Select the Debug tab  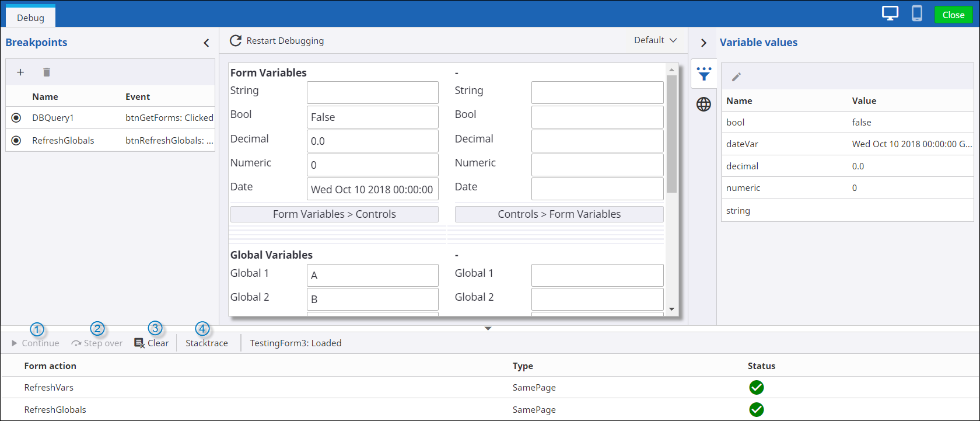(30, 18)
